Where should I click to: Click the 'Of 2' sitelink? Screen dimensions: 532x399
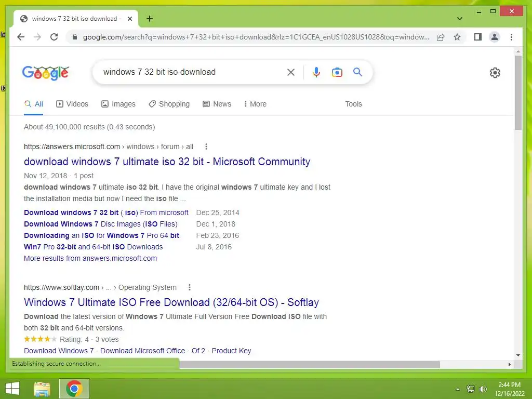coord(198,351)
